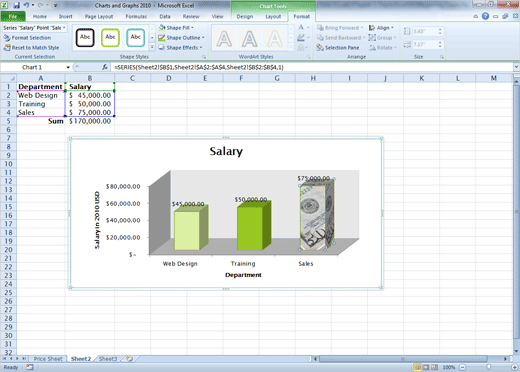Open the Selection Pane
The width and height of the screenshot is (520, 372).
click(338, 48)
